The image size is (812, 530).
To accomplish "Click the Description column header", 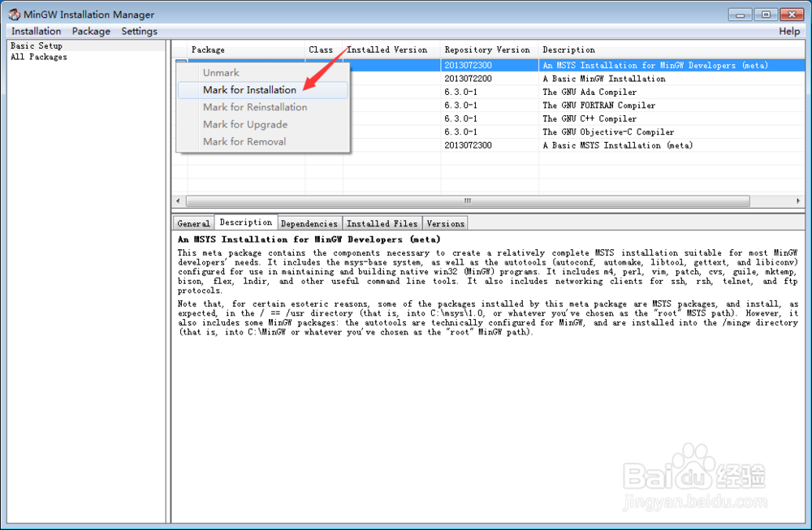I will (x=672, y=50).
